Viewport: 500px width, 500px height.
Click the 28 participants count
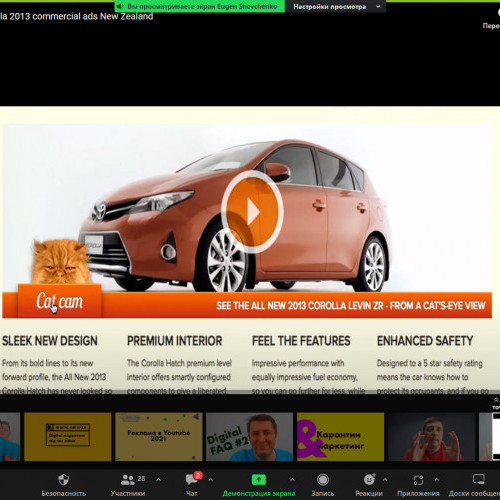pos(141,478)
